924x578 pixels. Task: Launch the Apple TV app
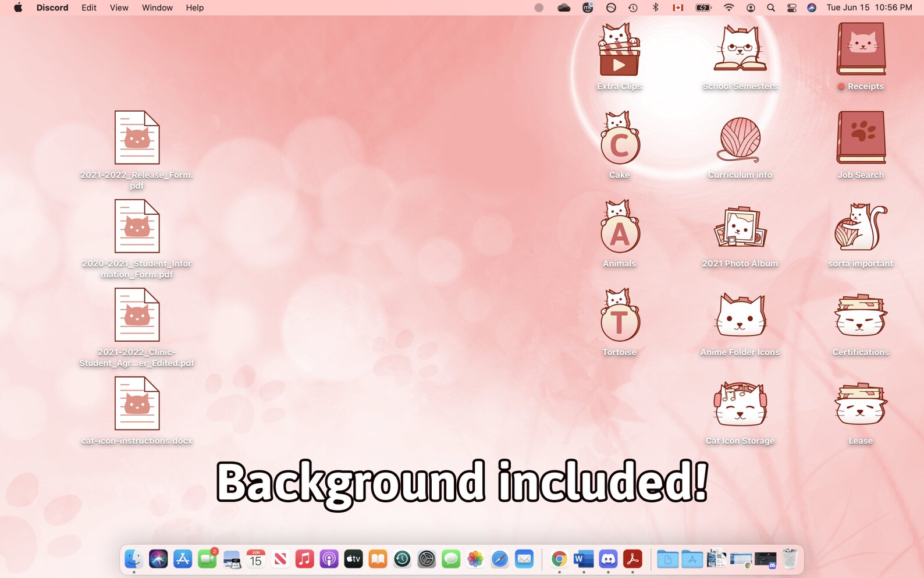pos(354,559)
